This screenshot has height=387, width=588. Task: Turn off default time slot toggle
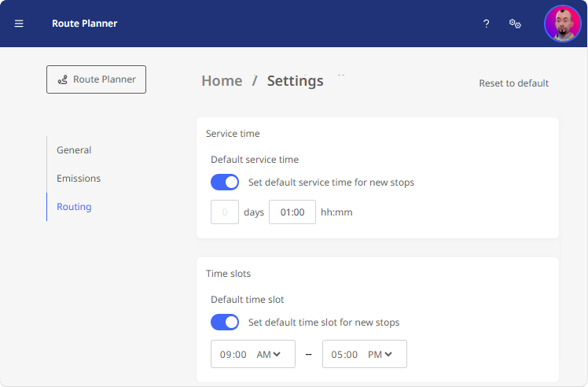pyautogui.click(x=225, y=322)
